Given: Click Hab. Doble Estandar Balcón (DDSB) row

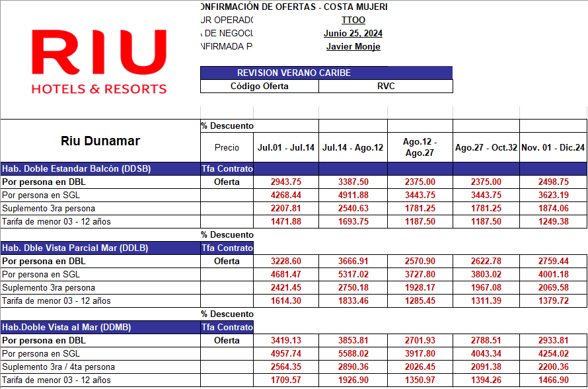Looking at the screenshot, I should click(x=100, y=168).
